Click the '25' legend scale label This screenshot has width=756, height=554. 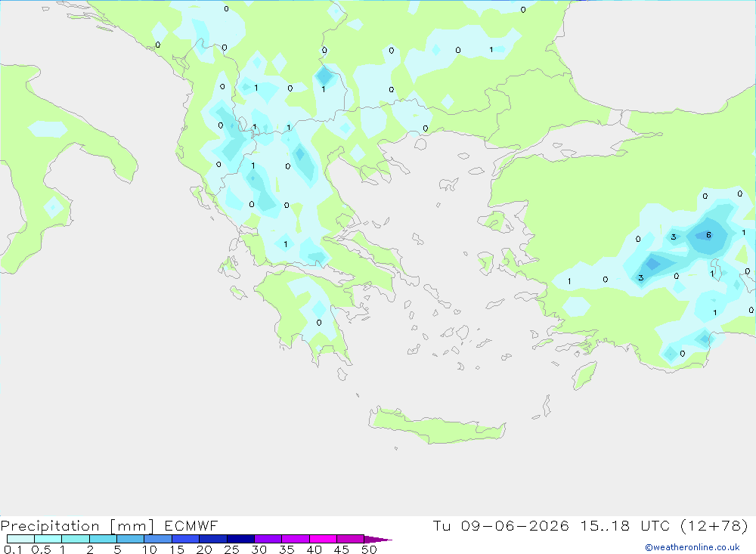point(231,549)
